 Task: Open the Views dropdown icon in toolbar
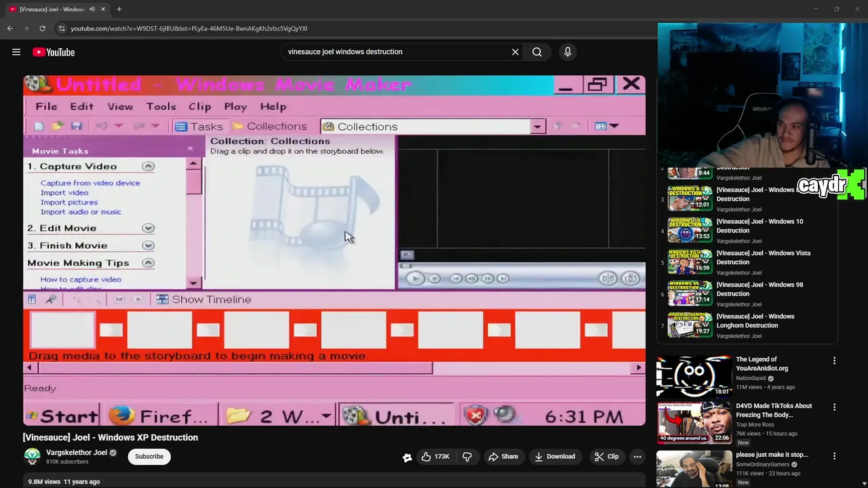point(607,126)
